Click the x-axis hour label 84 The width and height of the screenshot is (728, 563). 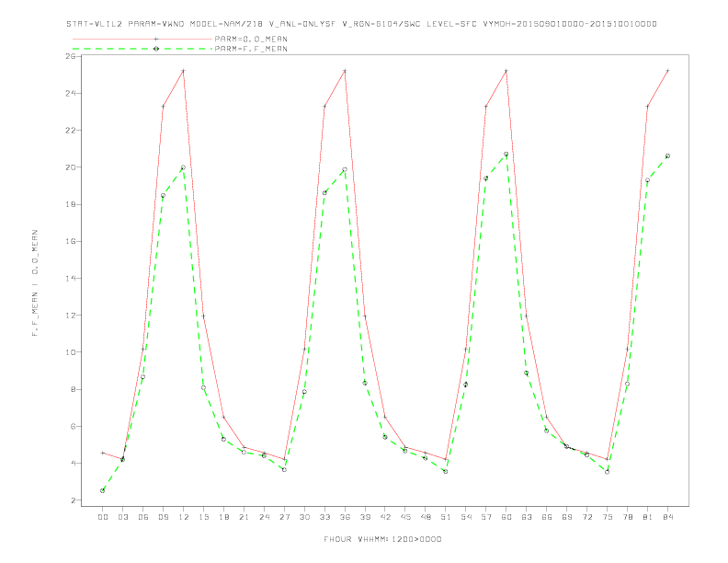[x=667, y=517]
